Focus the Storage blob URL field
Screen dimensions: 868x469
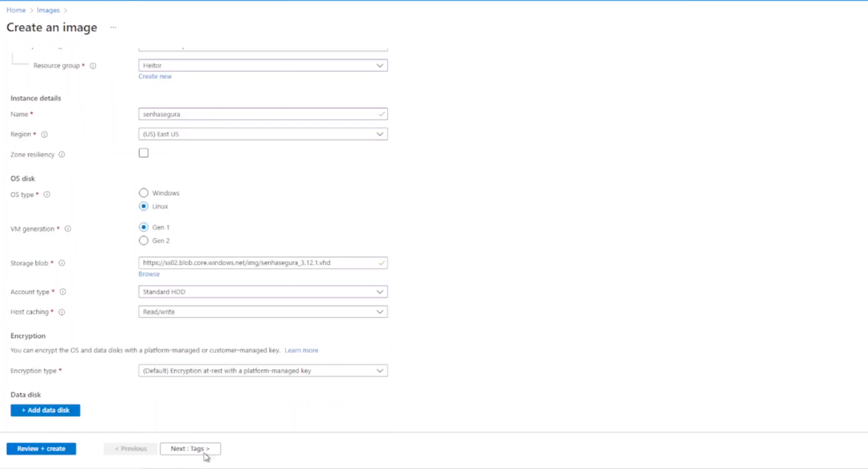coord(263,263)
